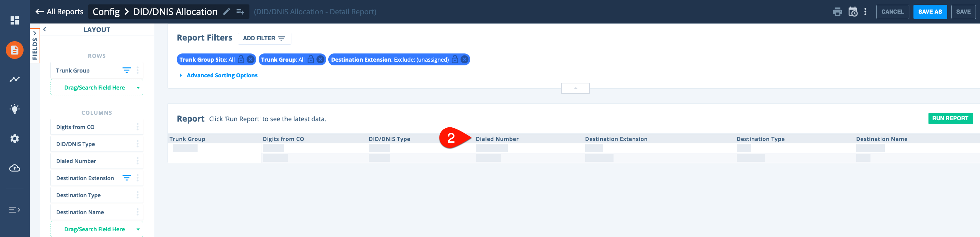Click the filter icon on the Destination Extension field
The image size is (980, 237).
click(127, 178)
